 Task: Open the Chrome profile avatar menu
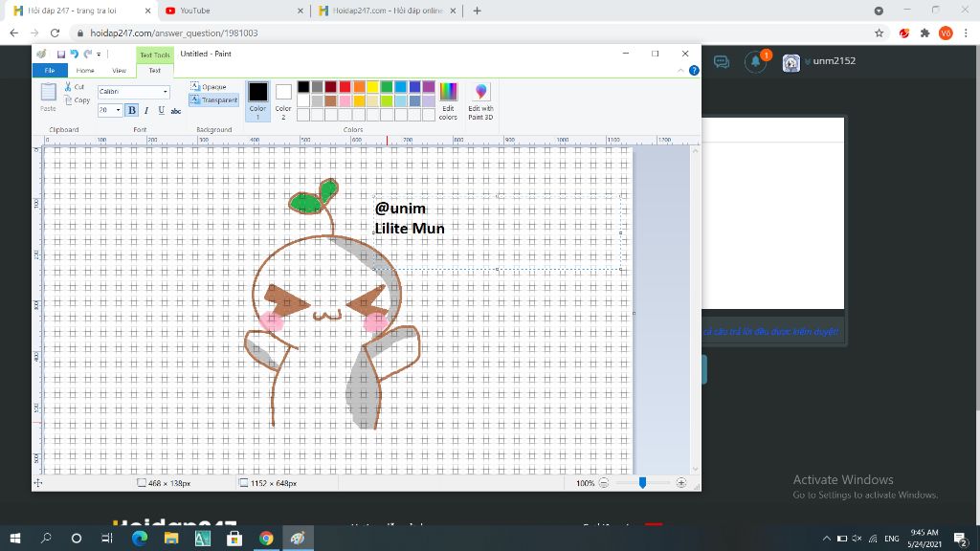pyautogui.click(x=946, y=33)
